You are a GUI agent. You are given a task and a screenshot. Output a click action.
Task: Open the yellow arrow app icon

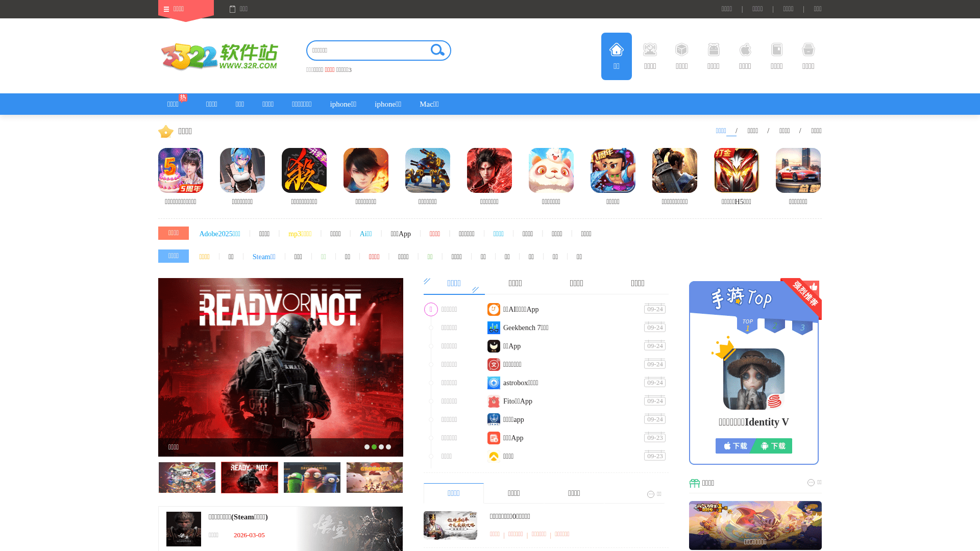[x=494, y=456]
